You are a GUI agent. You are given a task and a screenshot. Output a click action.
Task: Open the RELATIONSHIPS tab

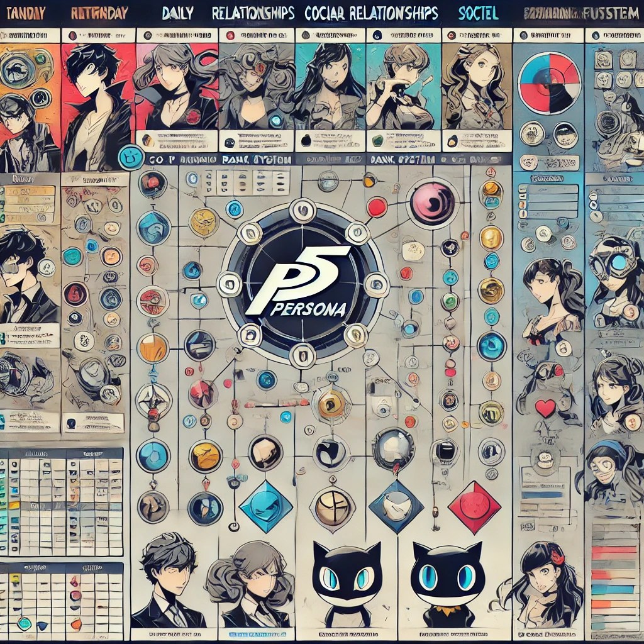[253, 14]
